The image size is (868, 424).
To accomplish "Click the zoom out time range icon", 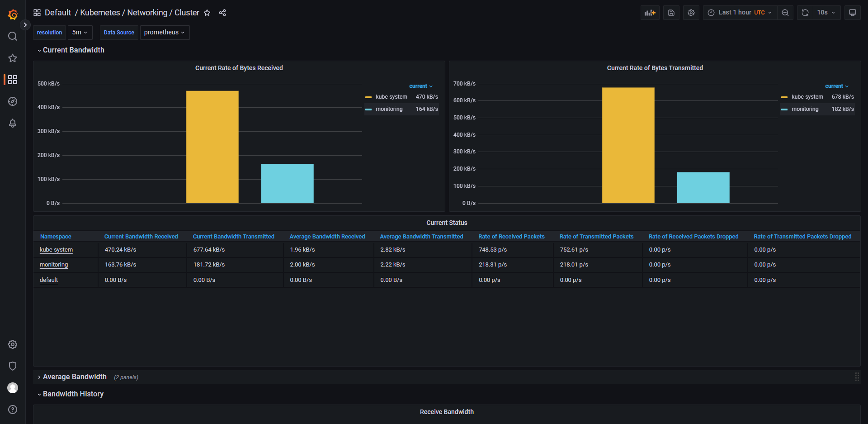I will [x=785, y=13].
